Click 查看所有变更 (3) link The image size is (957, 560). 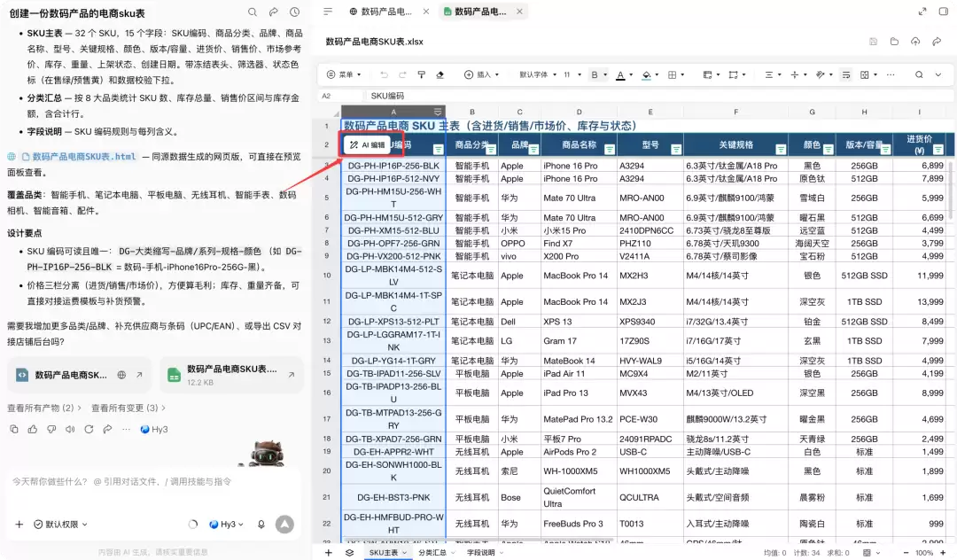[x=128, y=408]
